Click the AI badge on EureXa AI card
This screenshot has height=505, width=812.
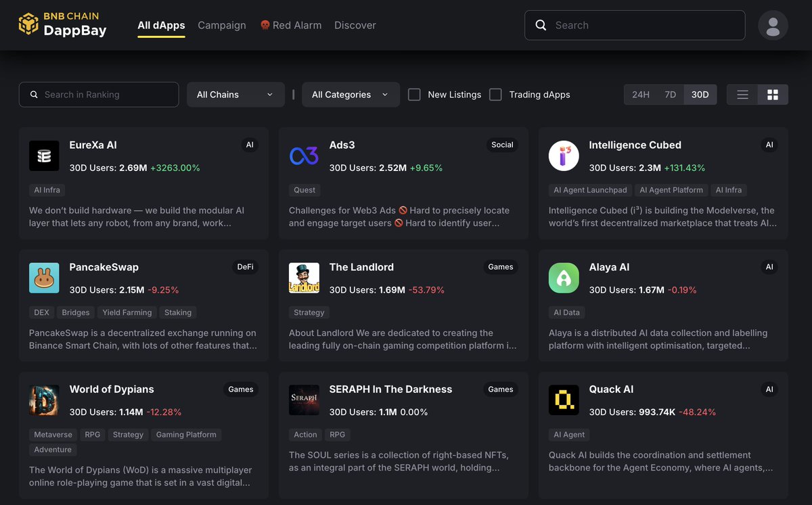tap(250, 145)
